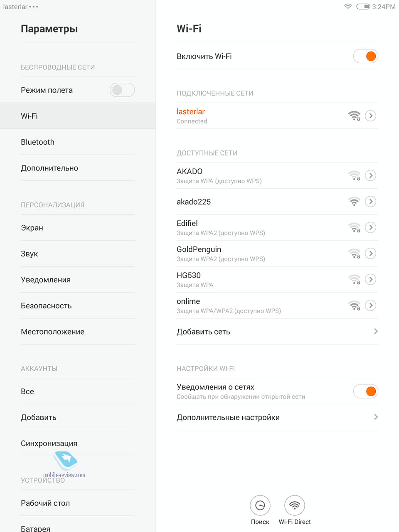Open Безопасность in the sidebar

pos(78,305)
